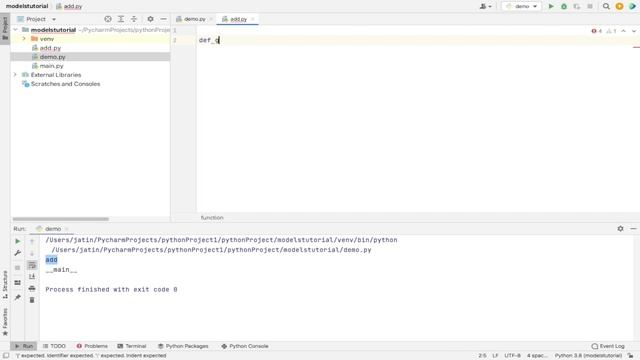Start debugging with the bug icon
Screen dimensions: 640x360
point(564,7)
